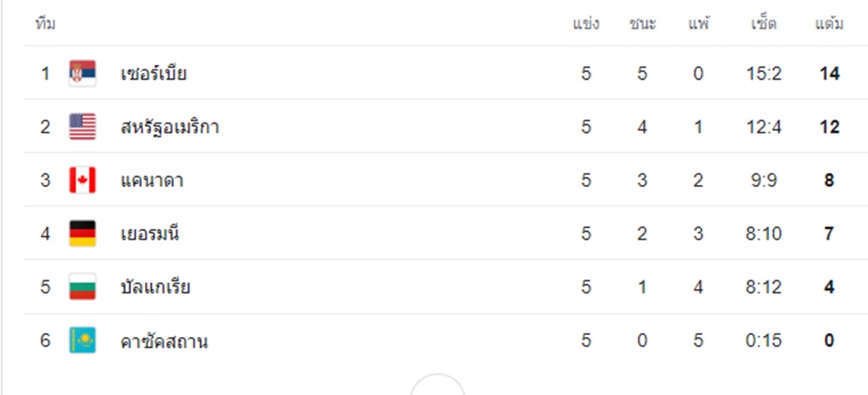Click the Serbia flag icon
The width and height of the screenshot is (868, 395).
[82, 73]
